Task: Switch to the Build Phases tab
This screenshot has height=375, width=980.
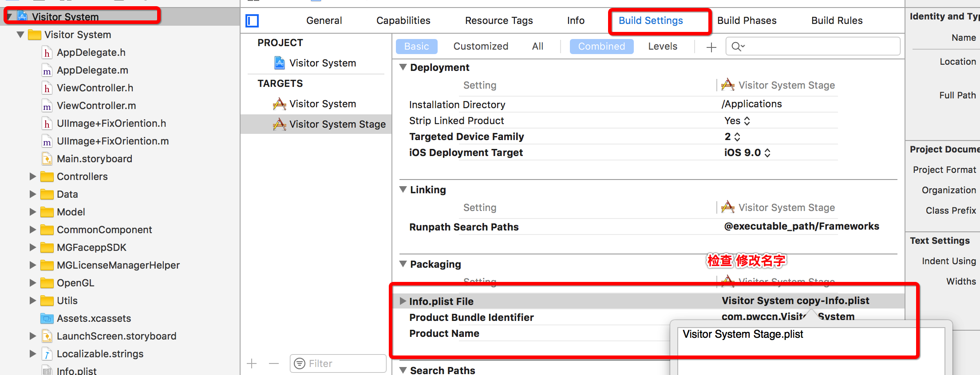Action: pyautogui.click(x=747, y=21)
